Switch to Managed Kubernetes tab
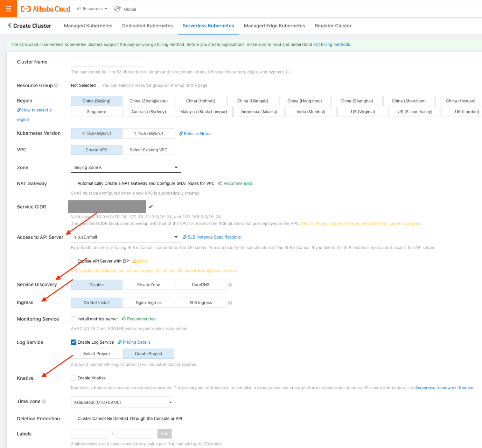The image size is (482, 448). coord(88,26)
